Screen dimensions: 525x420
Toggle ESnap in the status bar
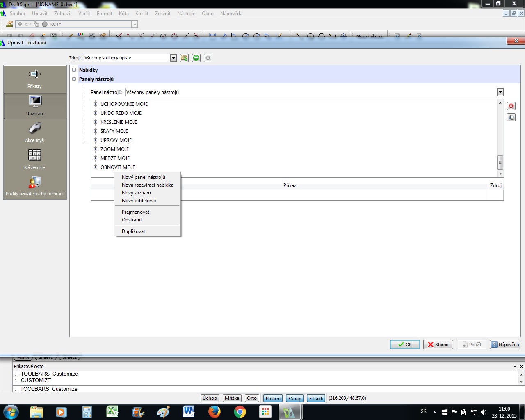(294, 398)
